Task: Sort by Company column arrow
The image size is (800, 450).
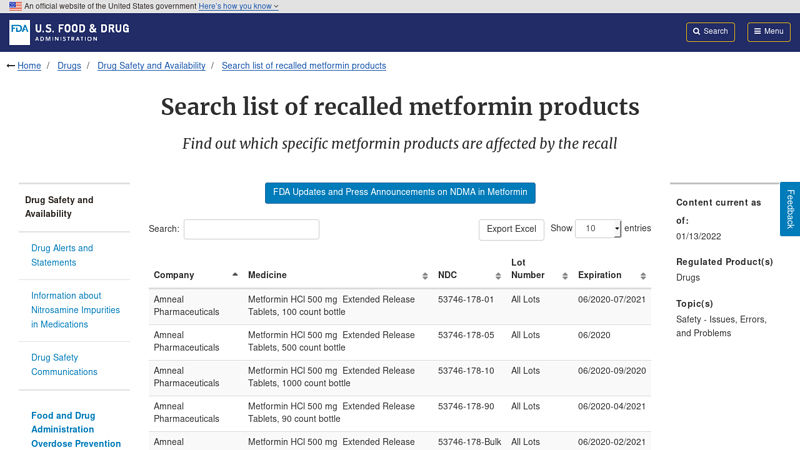Action: click(x=235, y=274)
